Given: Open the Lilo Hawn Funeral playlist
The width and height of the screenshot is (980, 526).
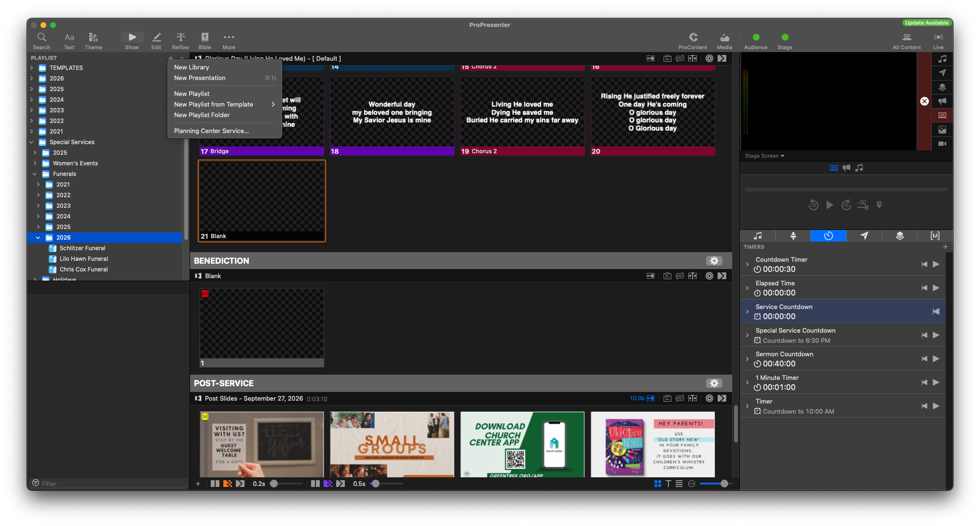Looking at the screenshot, I should (x=83, y=259).
